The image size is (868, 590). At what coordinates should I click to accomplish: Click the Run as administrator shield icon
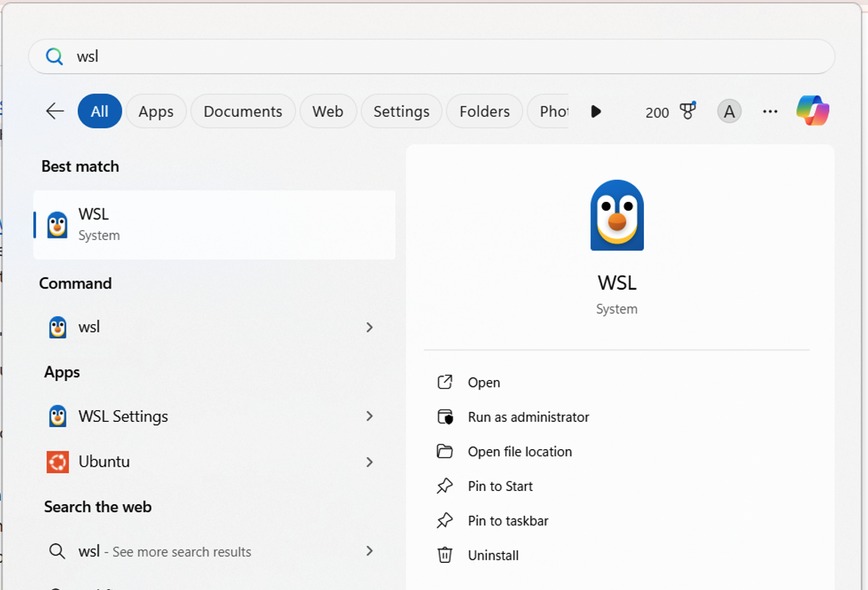[x=445, y=417]
